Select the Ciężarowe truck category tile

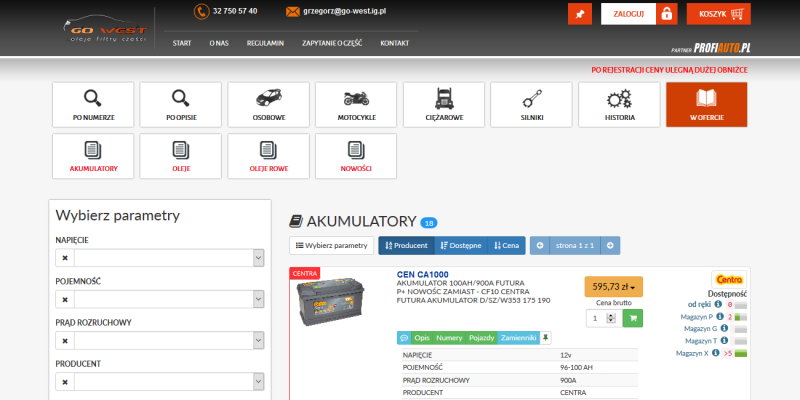coord(444,105)
